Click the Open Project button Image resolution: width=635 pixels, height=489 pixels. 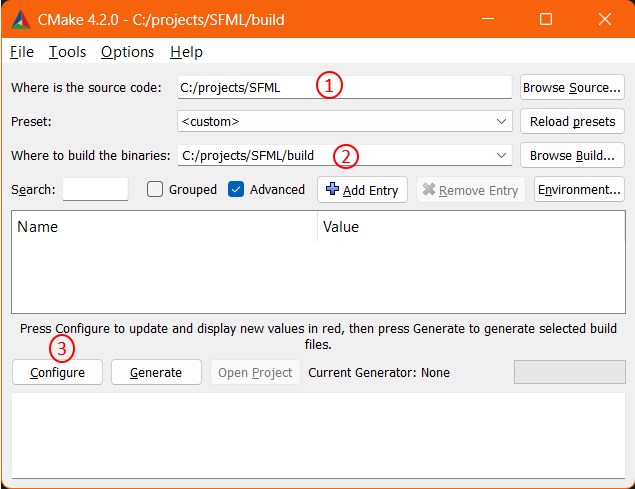click(255, 372)
